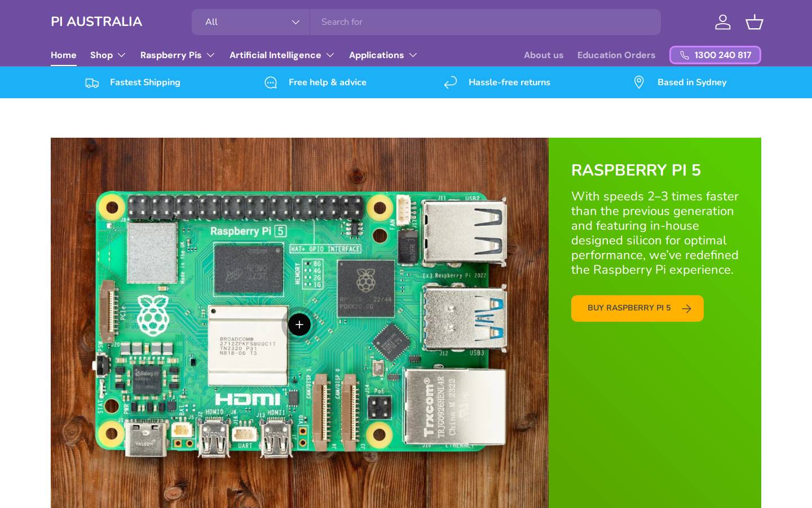Open the About us page
The image size is (812, 508).
(x=544, y=55)
